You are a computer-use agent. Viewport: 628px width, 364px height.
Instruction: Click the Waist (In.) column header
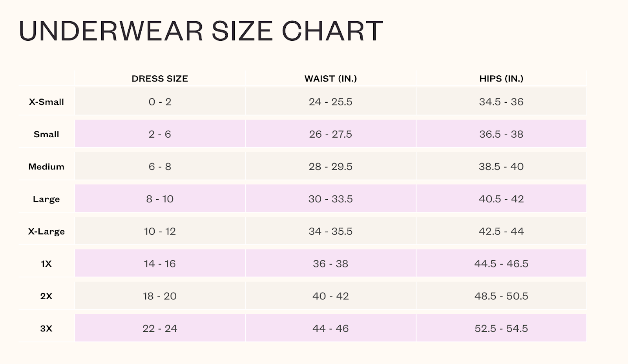coord(330,78)
